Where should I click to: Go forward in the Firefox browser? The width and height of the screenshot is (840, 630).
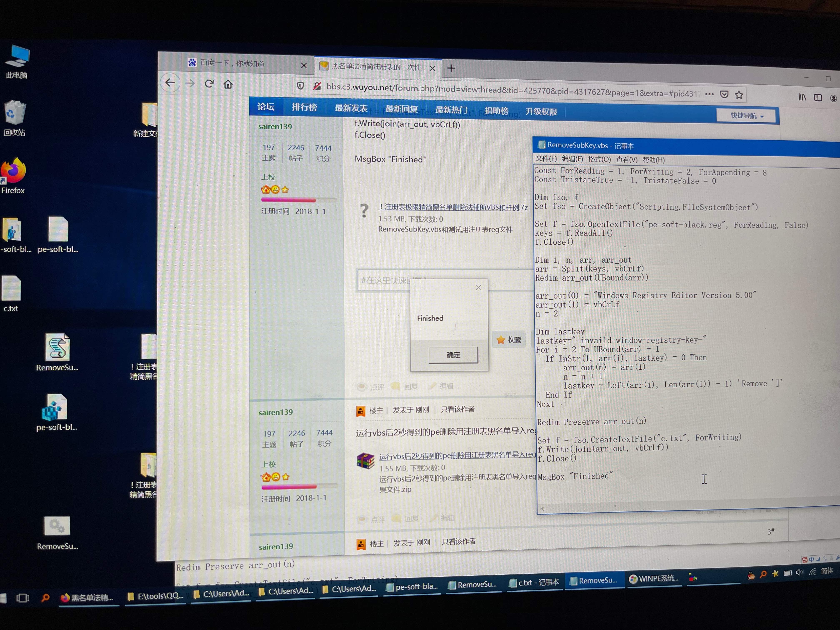pyautogui.click(x=190, y=83)
